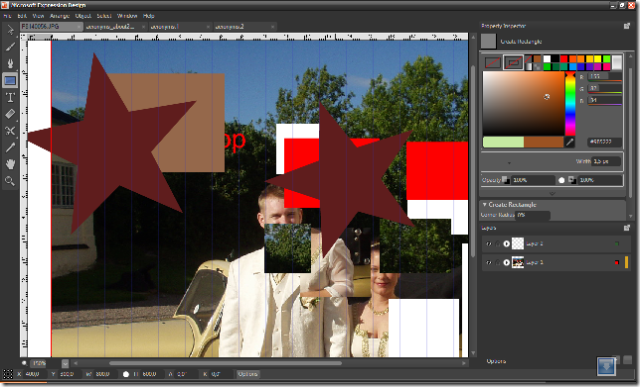Open the View menu
Image resolution: width=640 pixels, height=387 pixels.
tap(38, 16)
